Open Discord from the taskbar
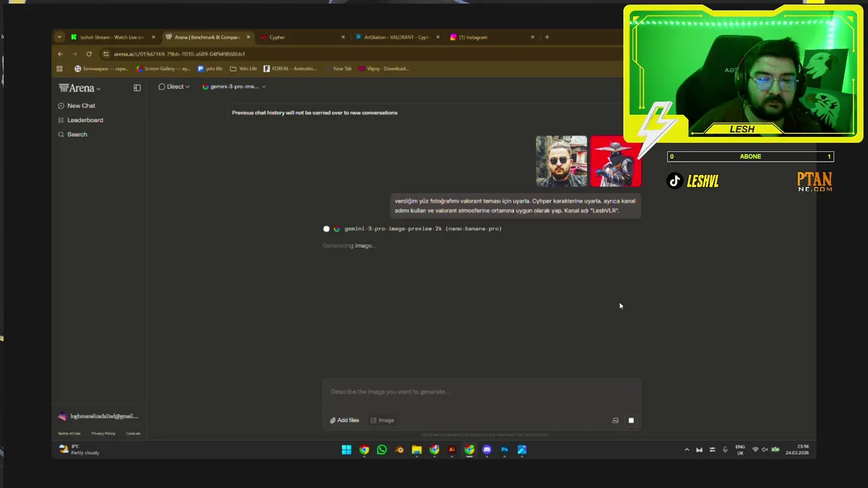Viewport: 868px width, 488px height. tap(487, 449)
